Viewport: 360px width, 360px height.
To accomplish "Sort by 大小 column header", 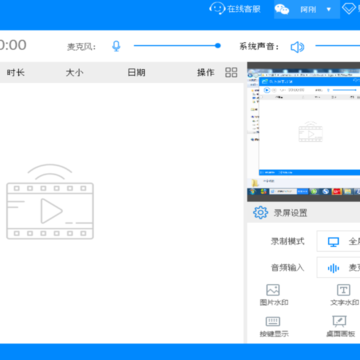I will pos(74,72).
